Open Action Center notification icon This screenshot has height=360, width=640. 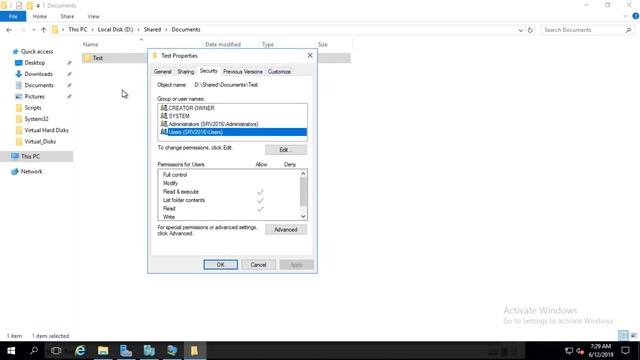625,351
